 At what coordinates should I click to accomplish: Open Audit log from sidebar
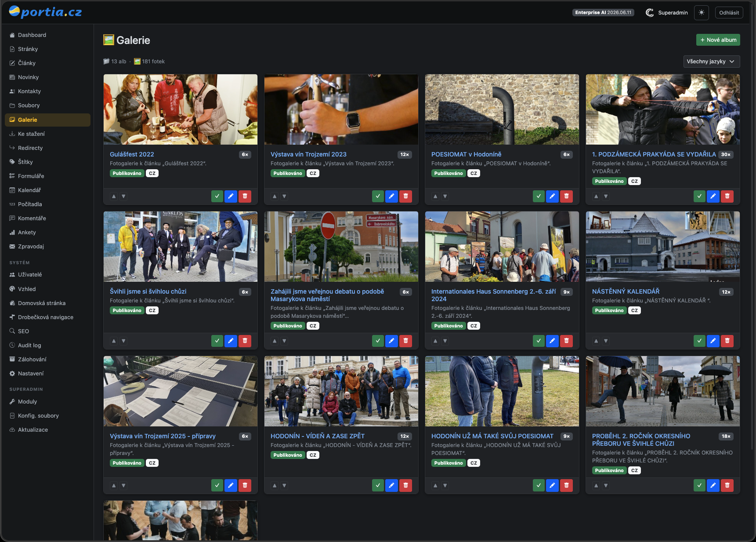[x=47, y=346]
